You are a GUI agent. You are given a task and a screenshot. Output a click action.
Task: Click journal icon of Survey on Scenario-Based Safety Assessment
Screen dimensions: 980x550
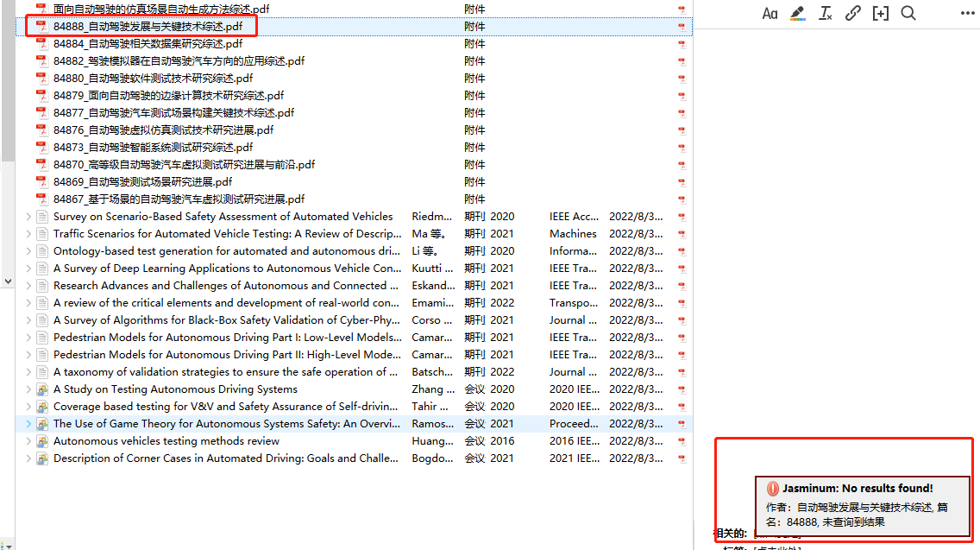pos(42,217)
